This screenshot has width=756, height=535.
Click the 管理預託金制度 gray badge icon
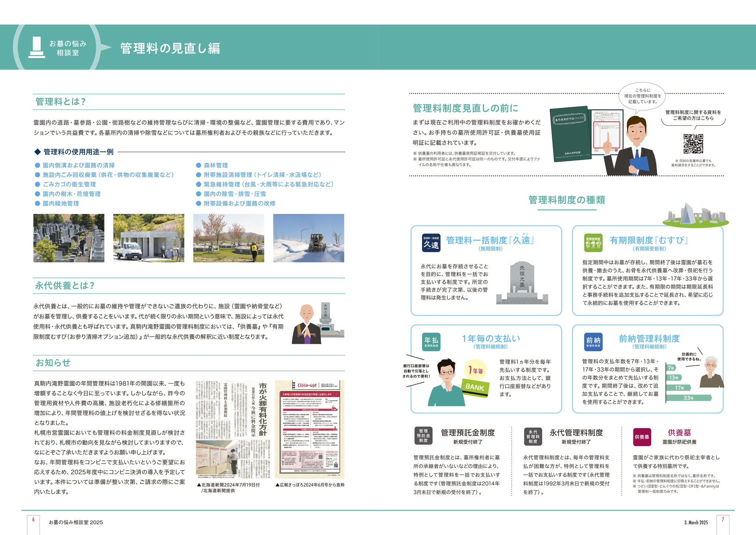point(423,436)
